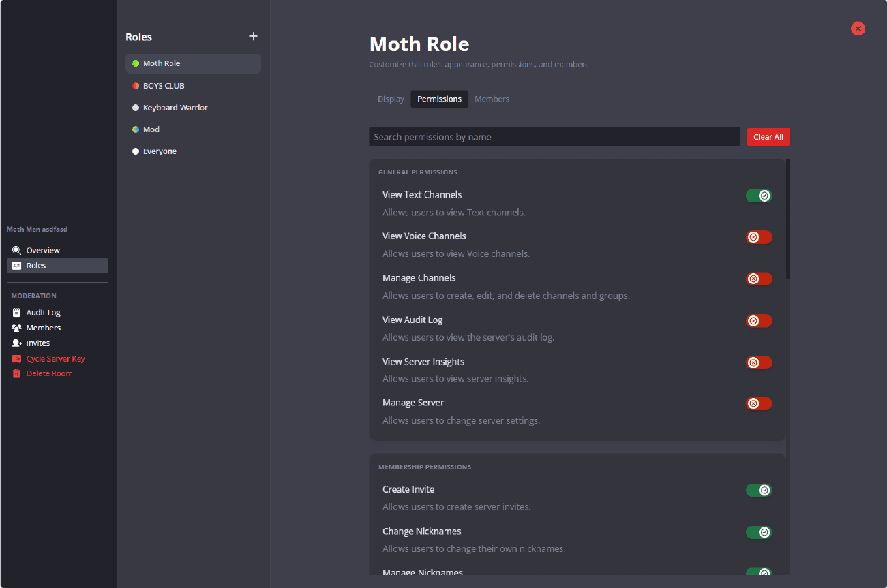This screenshot has height=588, width=887.
Task: Select the Members icon in moderation sidebar
Action: [x=16, y=328]
